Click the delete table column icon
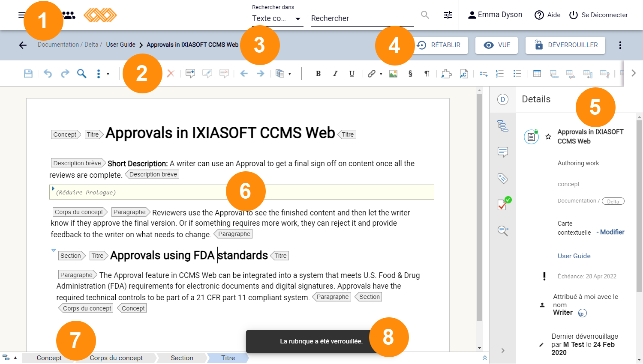Viewport: 643px width, 364px height. [605, 74]
